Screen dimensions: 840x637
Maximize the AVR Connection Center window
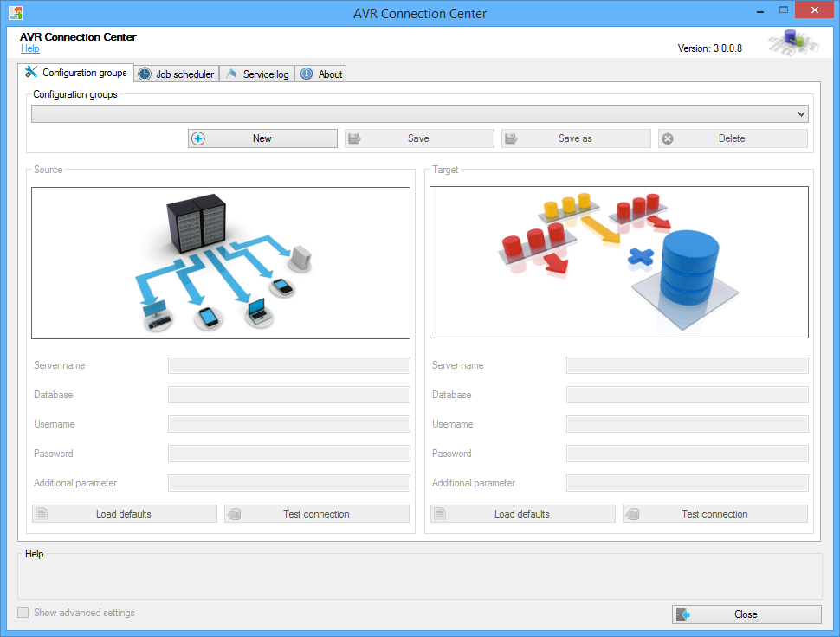tap(784, 10)
